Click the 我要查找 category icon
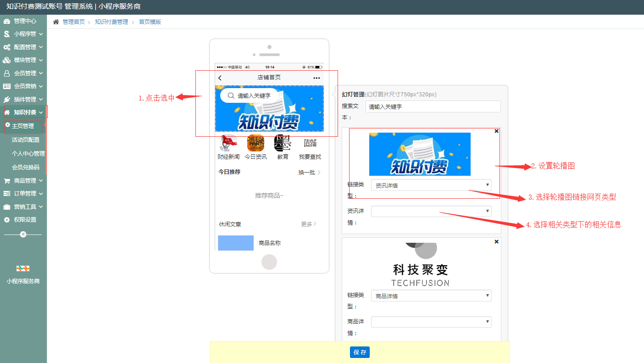644x363 pixels. coord(310,143)
